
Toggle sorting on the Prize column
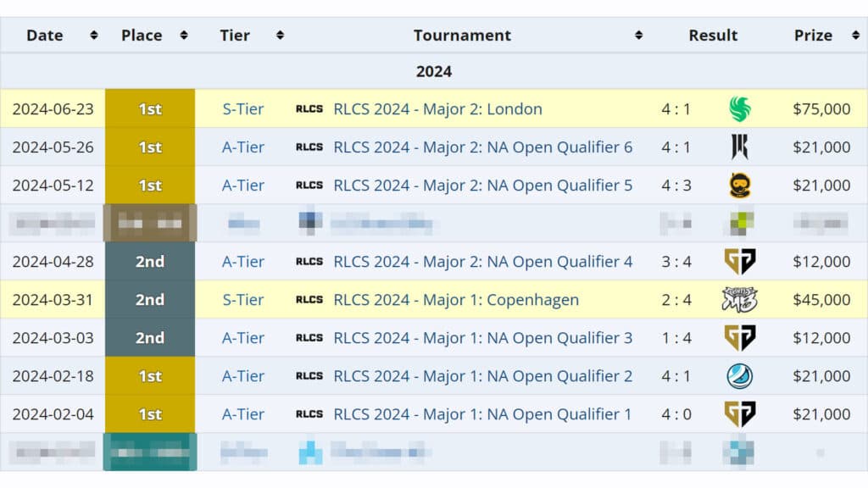click(856, 36)
